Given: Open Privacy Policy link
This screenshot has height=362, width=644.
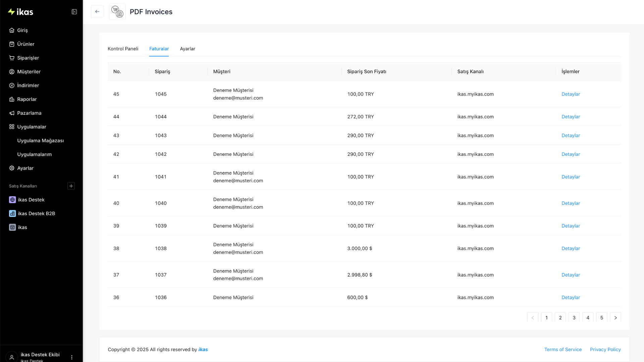Looking at the screenshot, I should tap(605, 349).
